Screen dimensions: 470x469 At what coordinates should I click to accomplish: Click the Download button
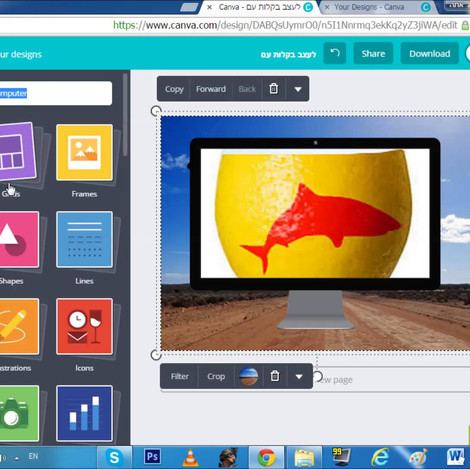point(430,53)
